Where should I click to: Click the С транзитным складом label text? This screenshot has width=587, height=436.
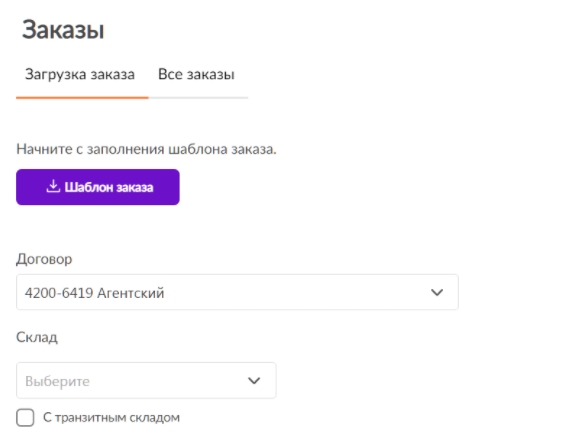[111, 417]
